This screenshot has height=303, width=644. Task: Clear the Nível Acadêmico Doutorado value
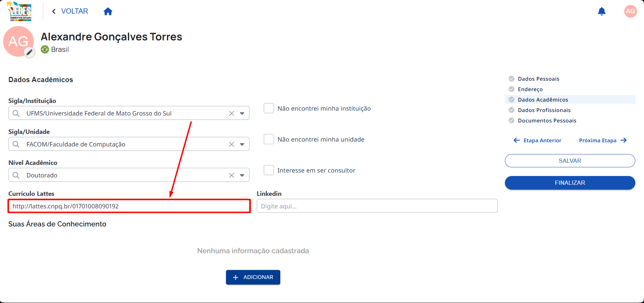point(232,175)
